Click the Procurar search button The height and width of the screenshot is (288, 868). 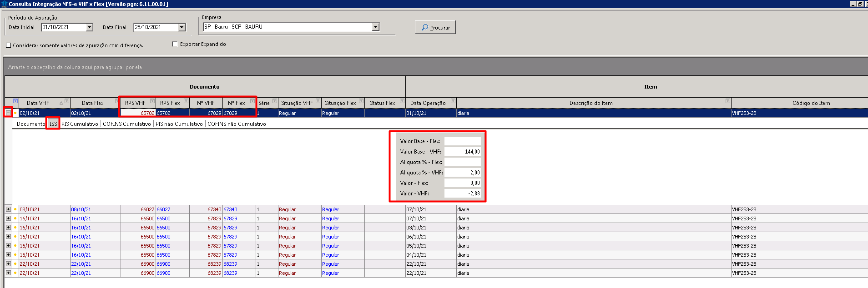[x=435, y=27]
